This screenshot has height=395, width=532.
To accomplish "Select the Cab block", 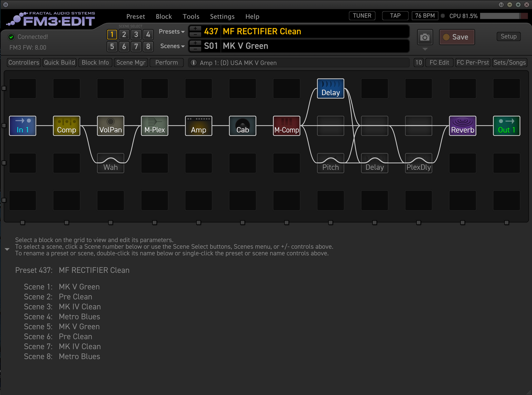I will [x=243, y=126].
